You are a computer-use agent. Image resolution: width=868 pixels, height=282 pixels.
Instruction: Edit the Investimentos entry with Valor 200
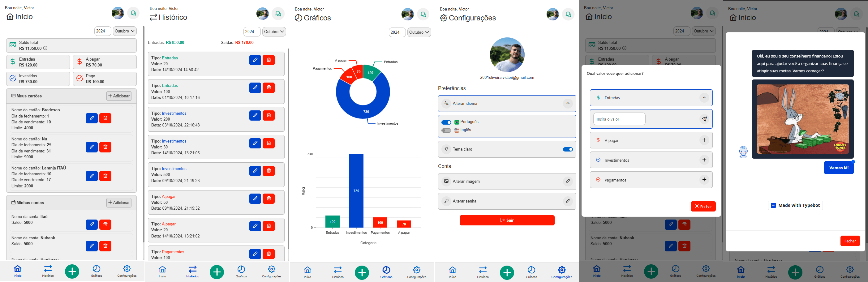click(255, 116)
